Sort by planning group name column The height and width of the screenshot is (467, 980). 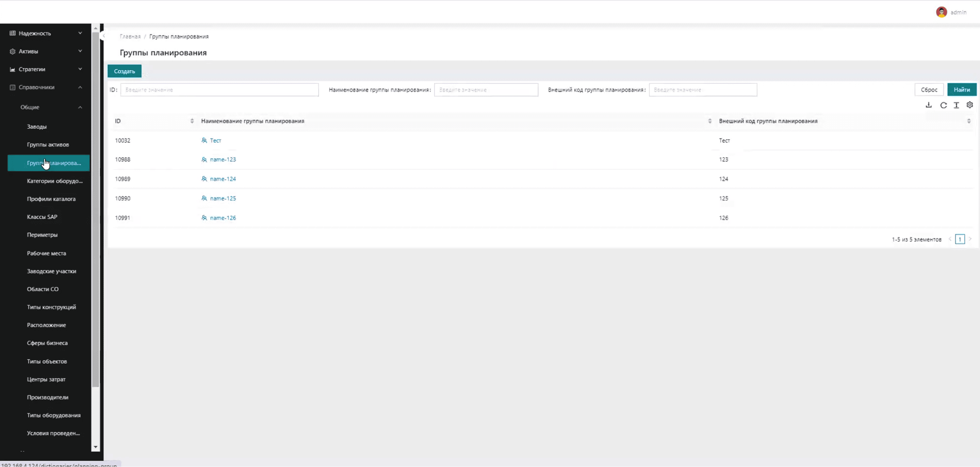[710, 121]
